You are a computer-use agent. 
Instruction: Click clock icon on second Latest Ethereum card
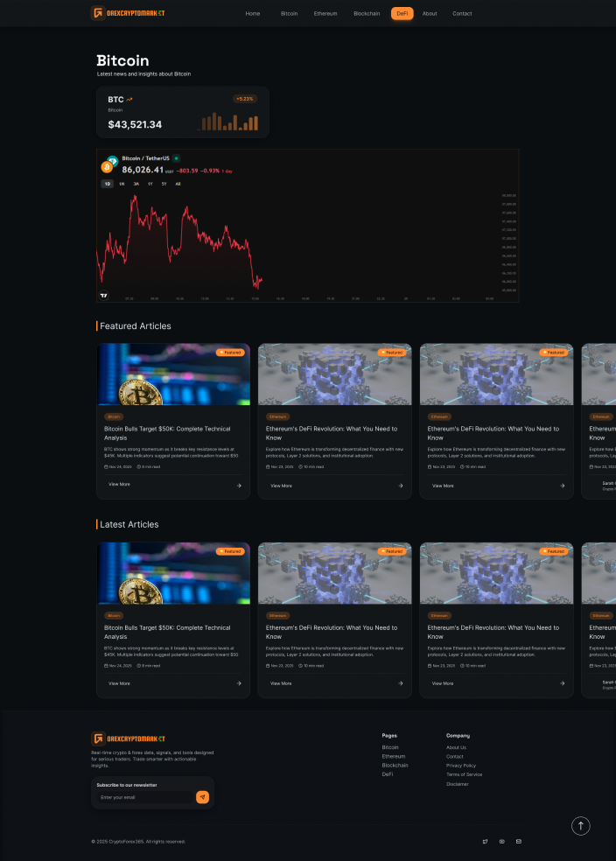300,666
